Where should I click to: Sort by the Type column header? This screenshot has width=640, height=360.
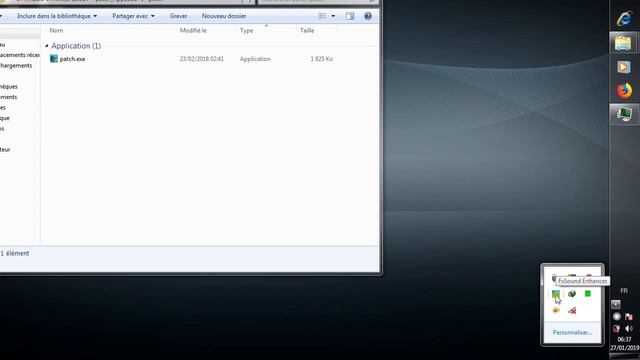(x=247, y=30)
